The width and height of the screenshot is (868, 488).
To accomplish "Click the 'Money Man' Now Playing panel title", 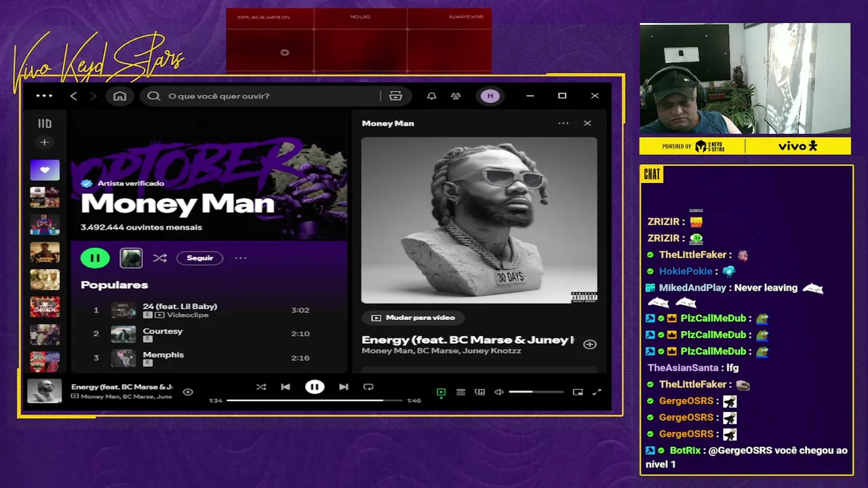I will (388, 123).
